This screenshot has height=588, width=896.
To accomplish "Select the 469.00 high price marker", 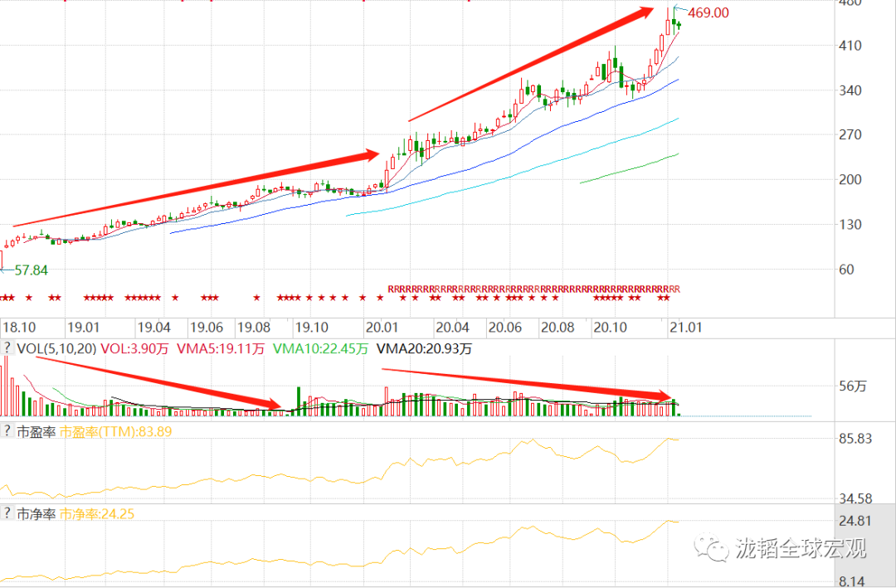I will point(709,12).
